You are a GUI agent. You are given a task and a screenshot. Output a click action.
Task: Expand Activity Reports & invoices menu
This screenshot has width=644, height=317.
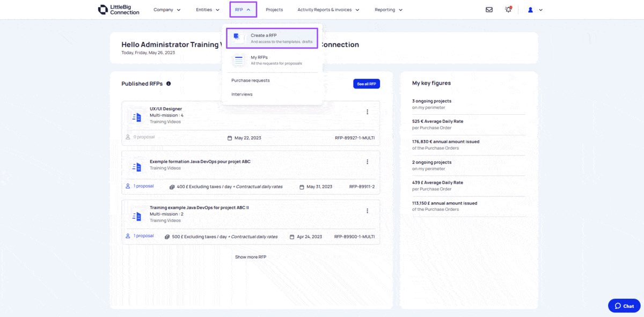328,10
